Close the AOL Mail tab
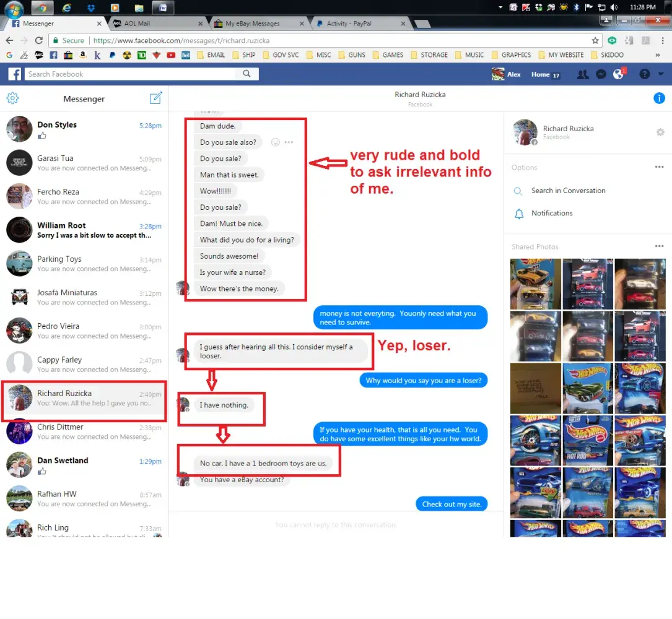This screenshot has width=672, height=619. coord(200,24)
